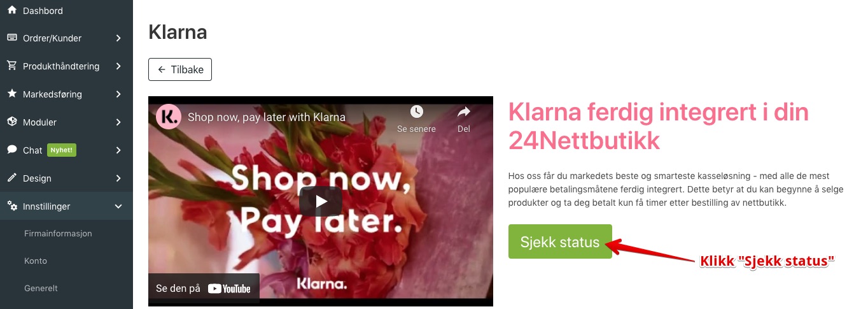Go back with the Tilbake button
The width and height of the screenshot is (868, 309).
(180, 69)
